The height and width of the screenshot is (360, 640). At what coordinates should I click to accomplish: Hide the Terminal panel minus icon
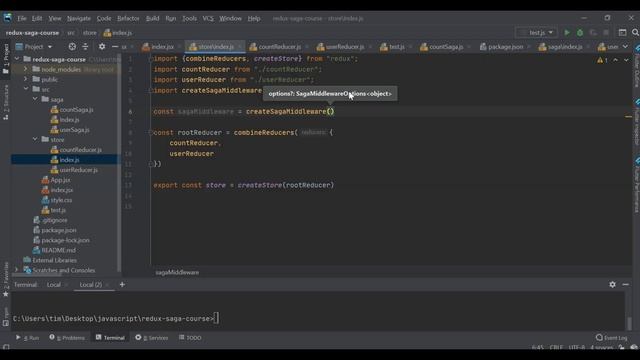[626, 284]
